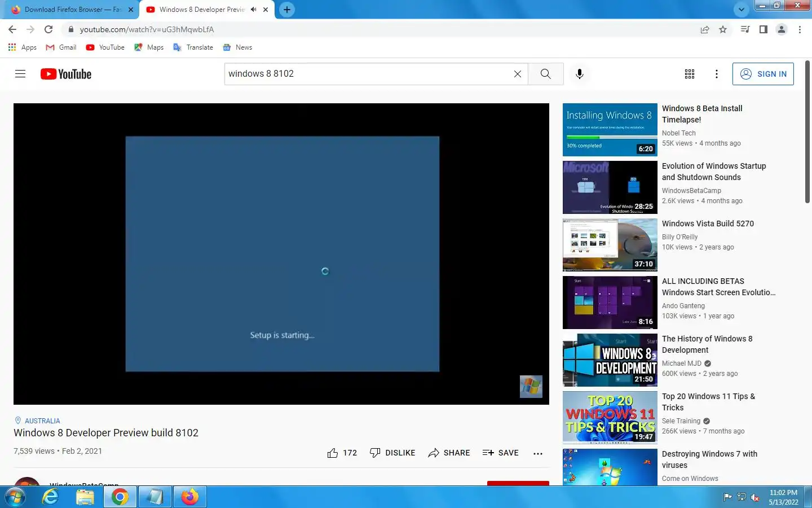This screenshot has width=812, height=508.
Task: Open the News bookmark
Action: coord(237,47)
